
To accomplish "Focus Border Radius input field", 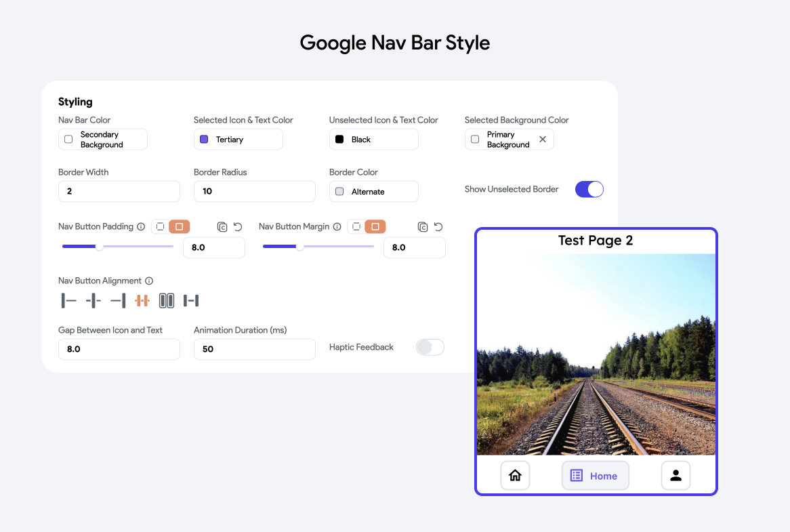I will coord(255,191).
